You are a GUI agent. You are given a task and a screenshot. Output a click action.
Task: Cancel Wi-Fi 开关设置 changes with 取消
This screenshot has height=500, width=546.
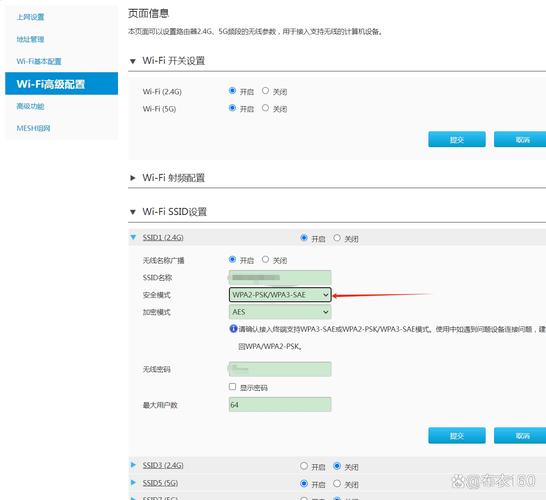[520, 139]
